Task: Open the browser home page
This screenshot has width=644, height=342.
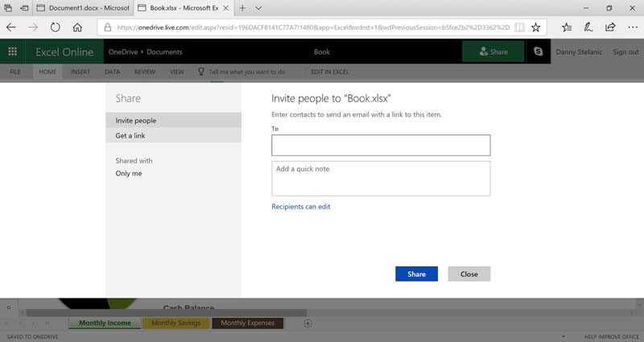Action: [77, 27]
